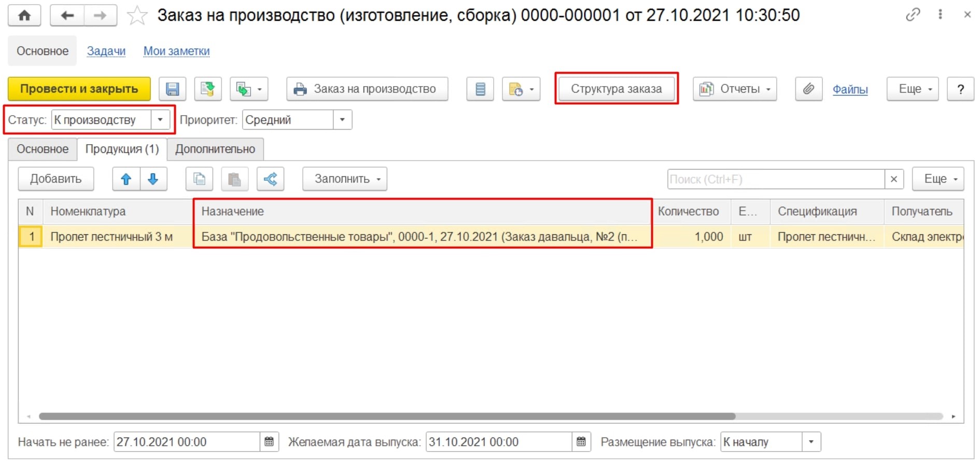Screen dimensions: 980x464
Task: Click the split row icon
Action: 270,179
